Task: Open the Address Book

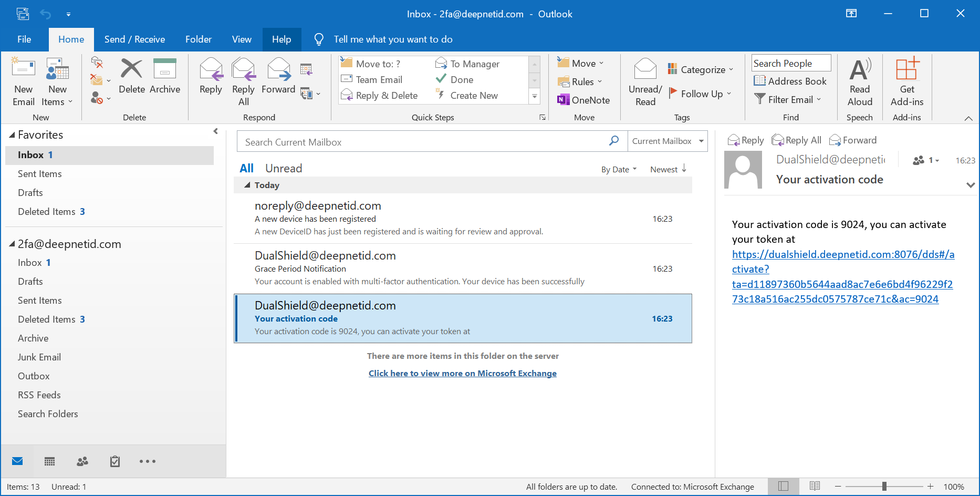Action: (x=790, y=81)
